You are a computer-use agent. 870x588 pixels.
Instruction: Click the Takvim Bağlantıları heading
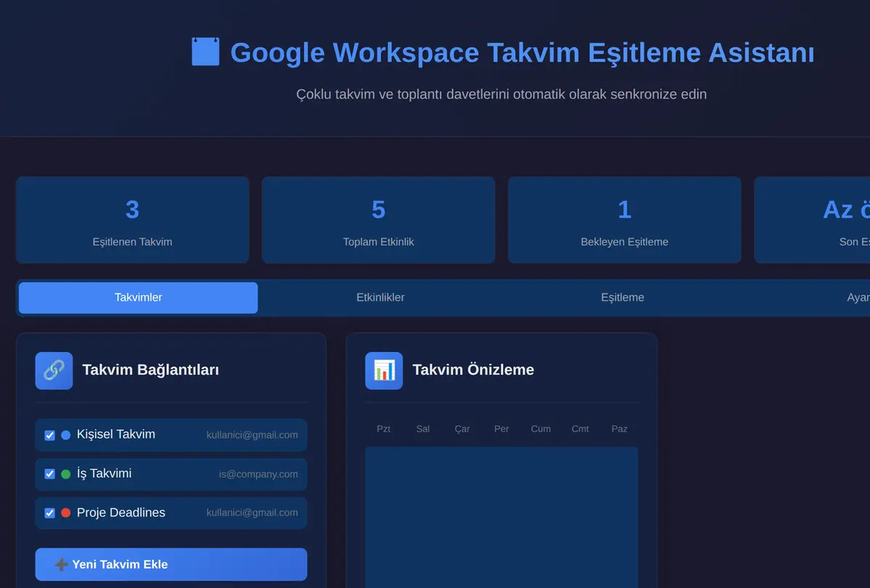151,370
